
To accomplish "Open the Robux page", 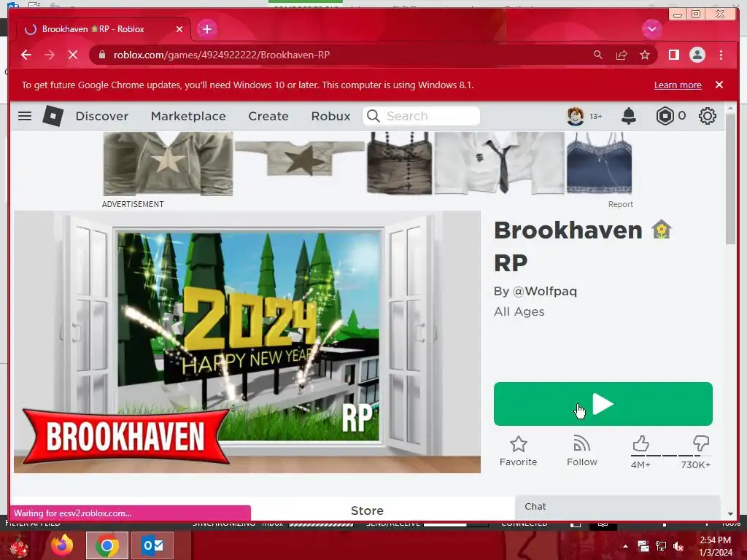I will point(330,116).
